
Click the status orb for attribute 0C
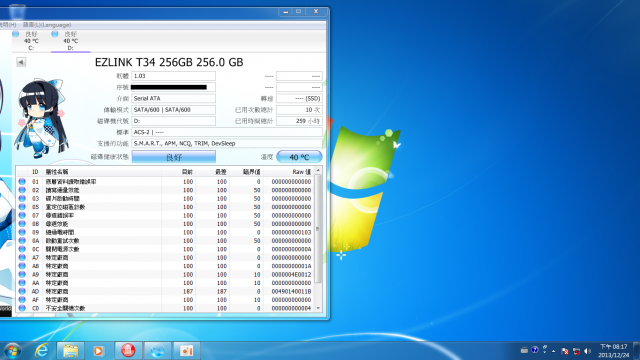click(x=22, y=249)
